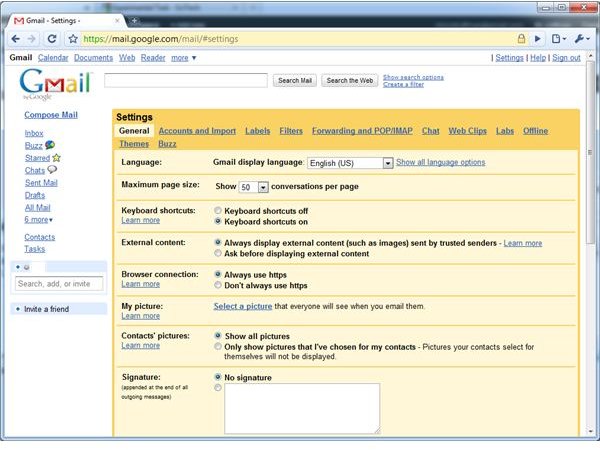Click the chat bubble icon next to Chats

tap(52, 169)
